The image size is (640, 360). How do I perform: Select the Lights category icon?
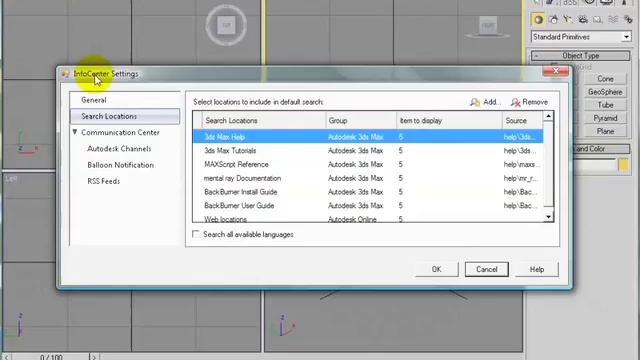coord(568,19)
